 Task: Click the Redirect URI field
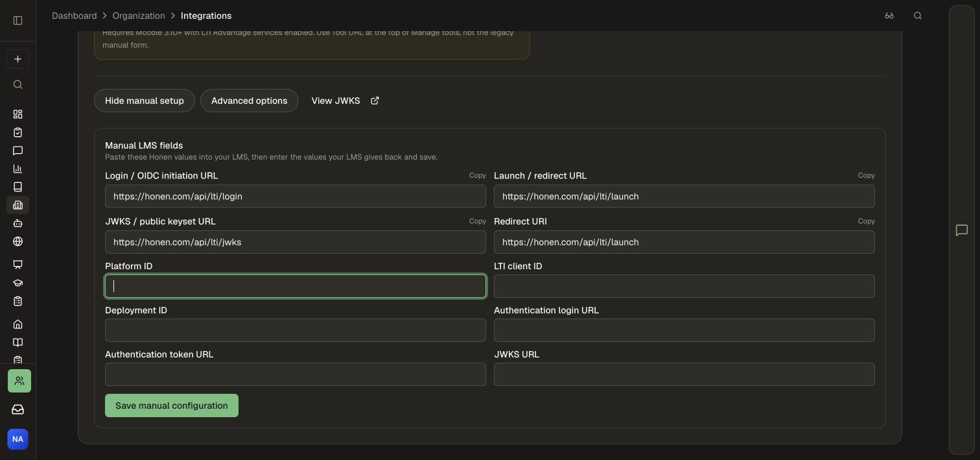point(684,242)
